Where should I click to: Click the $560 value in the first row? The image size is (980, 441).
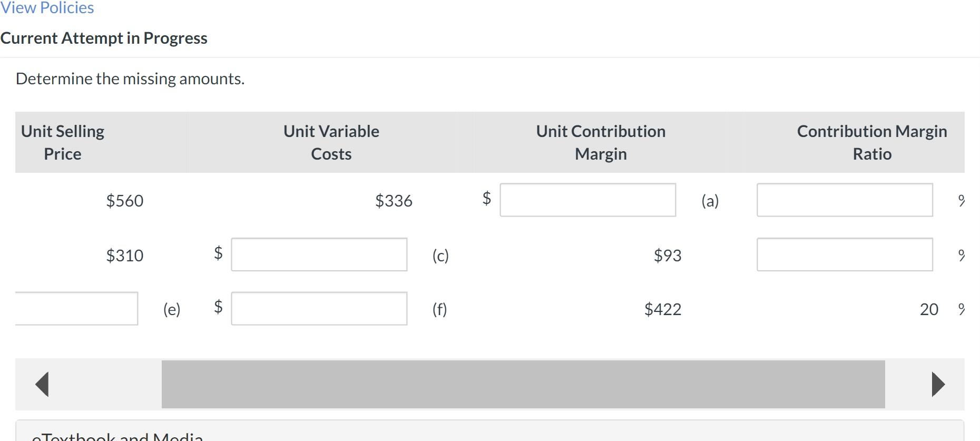click(125, 200)
